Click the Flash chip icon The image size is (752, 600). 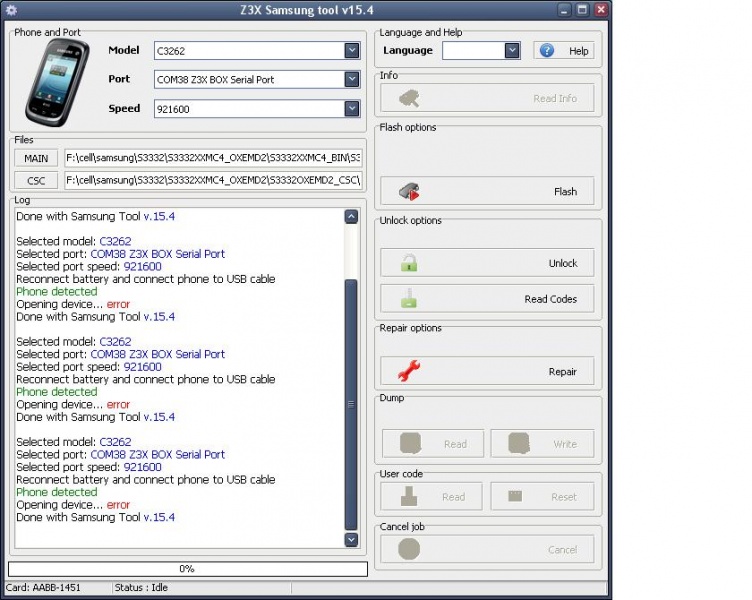409,191
